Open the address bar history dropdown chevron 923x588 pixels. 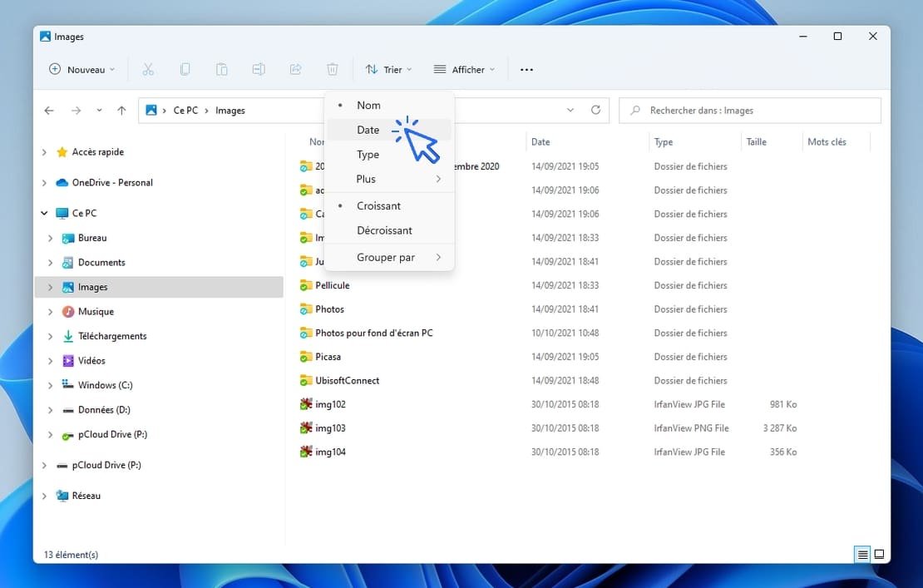(570, 110)
